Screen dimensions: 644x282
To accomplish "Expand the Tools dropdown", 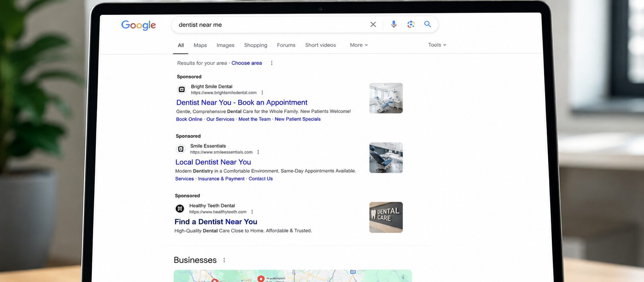I will tap(437, 45).
